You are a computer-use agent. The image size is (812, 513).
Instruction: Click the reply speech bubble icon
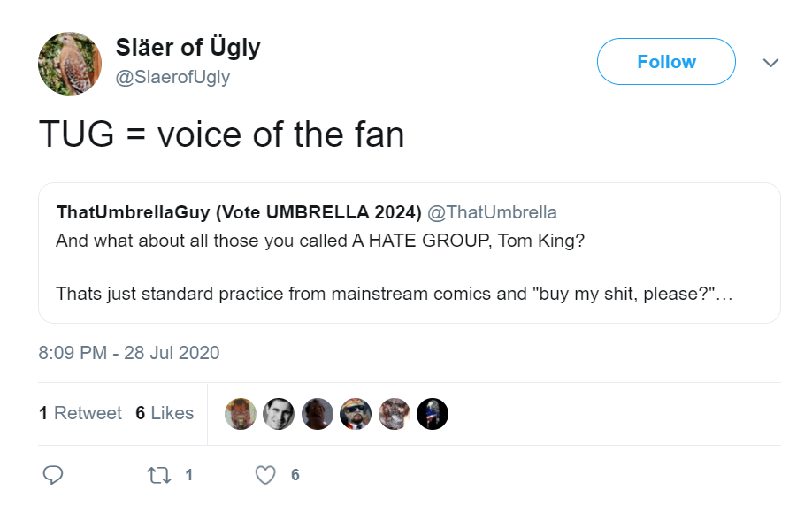[x=53, y=475]
